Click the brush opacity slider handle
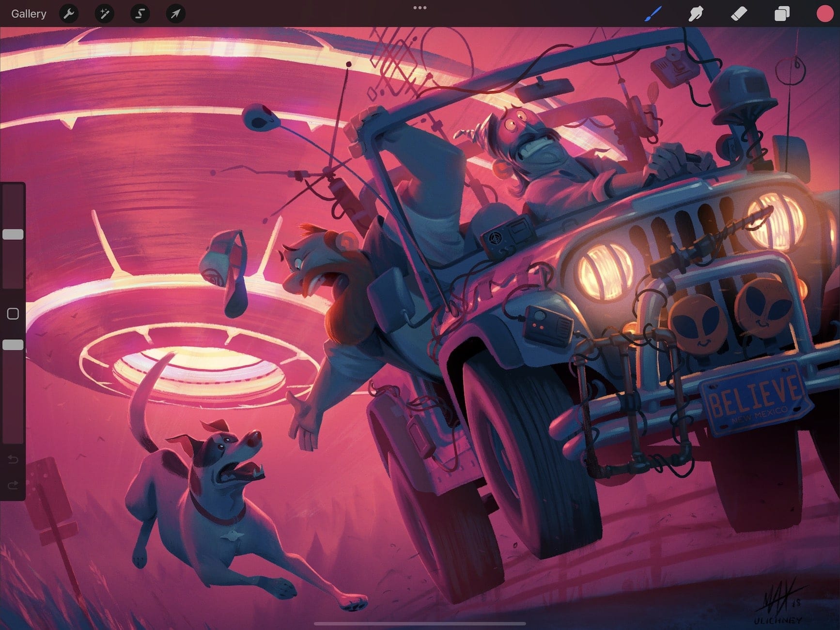 (13, 345)
